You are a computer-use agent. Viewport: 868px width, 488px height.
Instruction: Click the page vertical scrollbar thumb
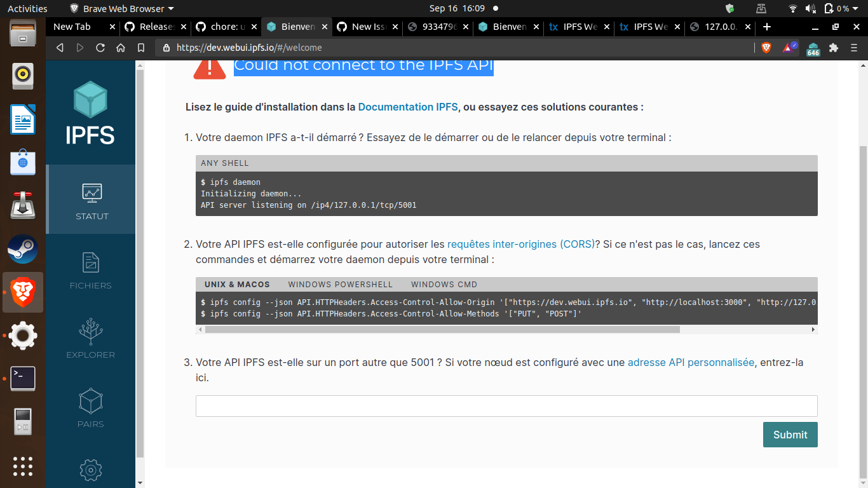(x=862, y=311)
